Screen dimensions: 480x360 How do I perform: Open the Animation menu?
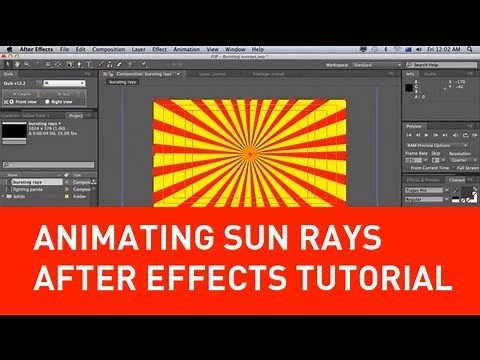pos(186,49)
